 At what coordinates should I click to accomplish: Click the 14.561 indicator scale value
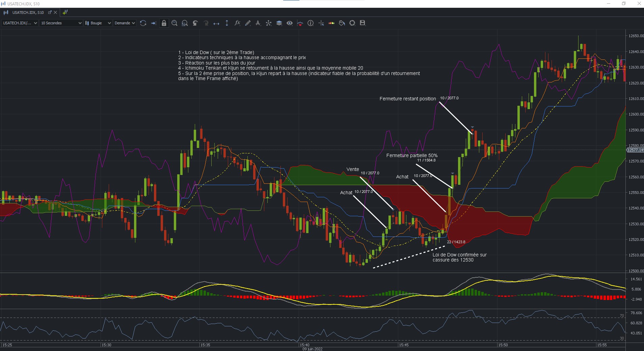point(636,279)
